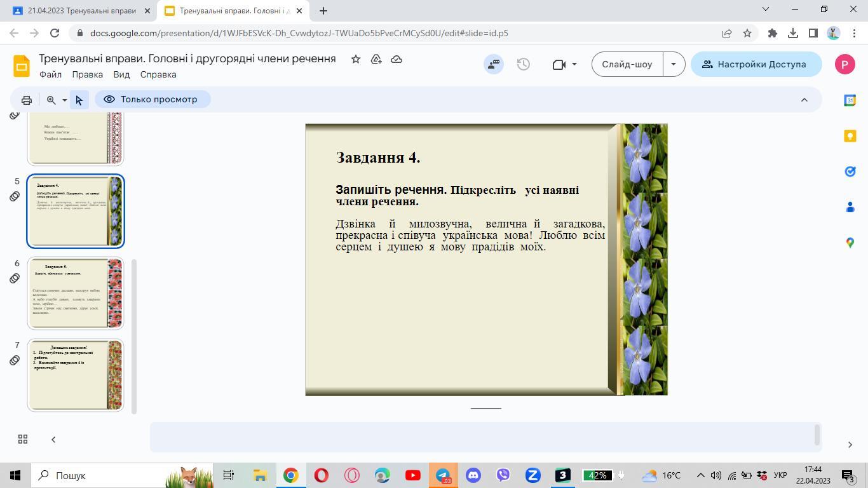Open the slideshow options dropdown arrow
The width and height of the screenshot is (868, 488).
673,64
